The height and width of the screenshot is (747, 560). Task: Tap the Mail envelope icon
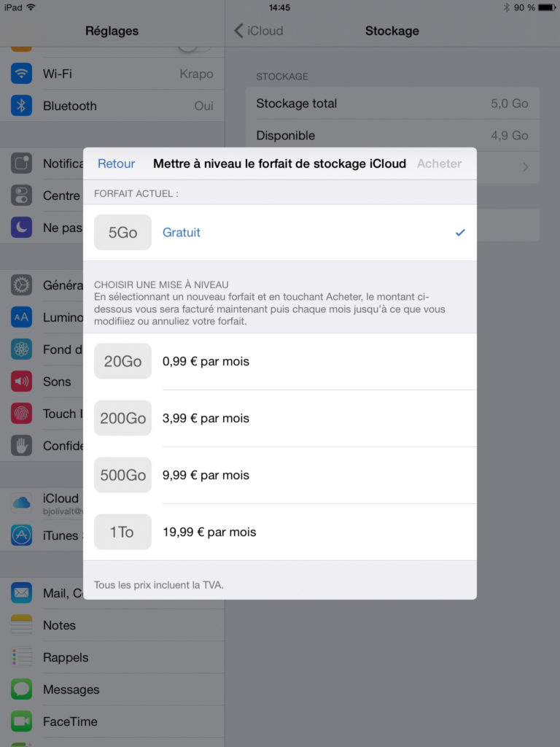[x=21, y=592]
